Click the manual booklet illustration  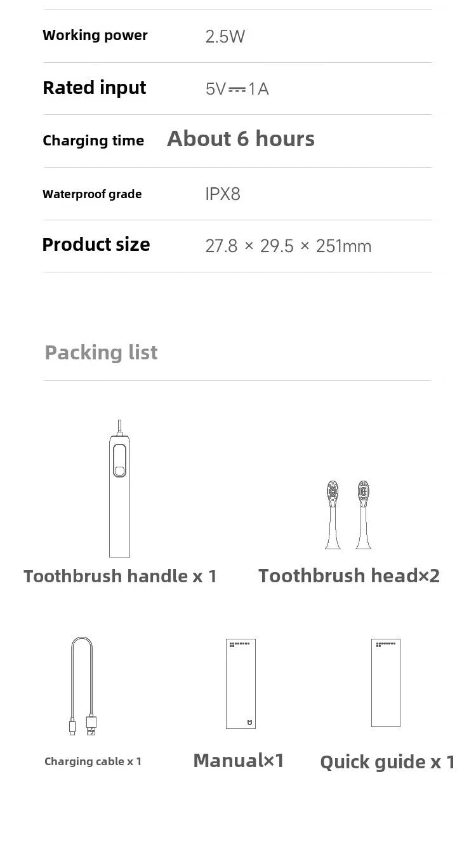pyautogui.click(x=241, y=683)
